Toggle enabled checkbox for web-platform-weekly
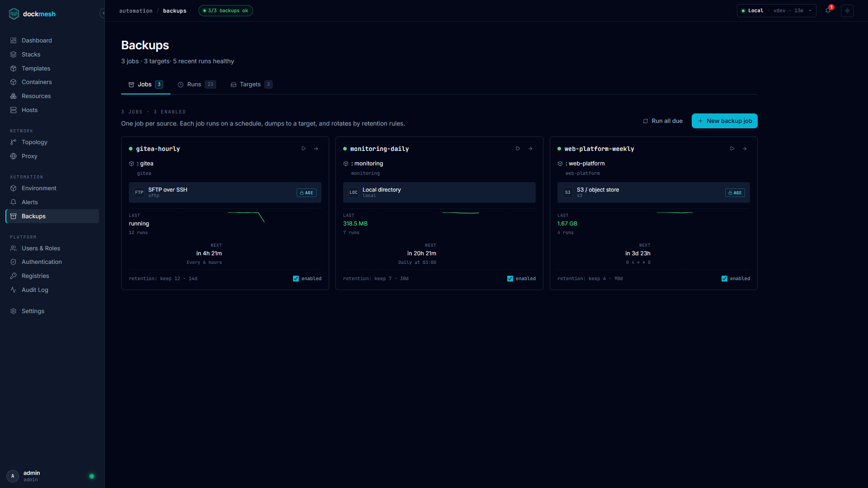 pos(724,279)
